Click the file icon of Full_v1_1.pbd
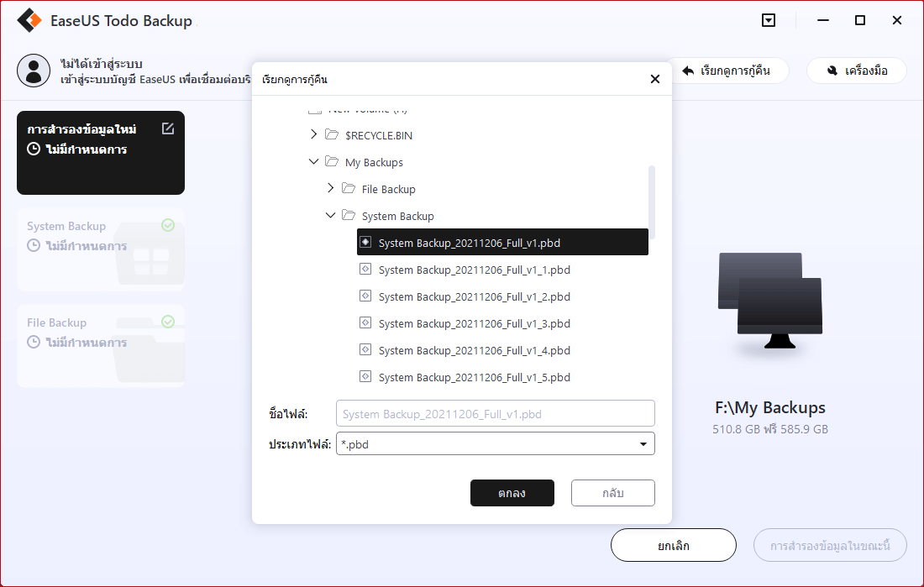 coord(365,270)
